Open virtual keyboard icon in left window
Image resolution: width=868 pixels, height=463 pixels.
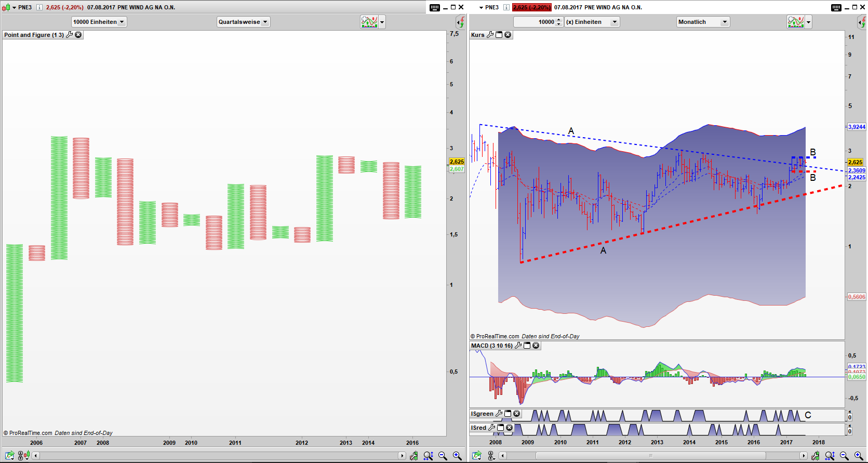435,7
